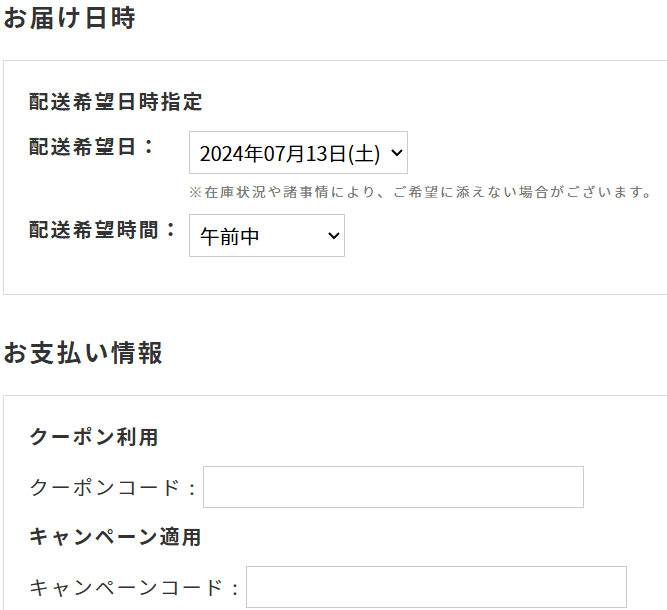Click the お届け日時 section heading
The width and height of the screenshot is (667, 610).
69,19
